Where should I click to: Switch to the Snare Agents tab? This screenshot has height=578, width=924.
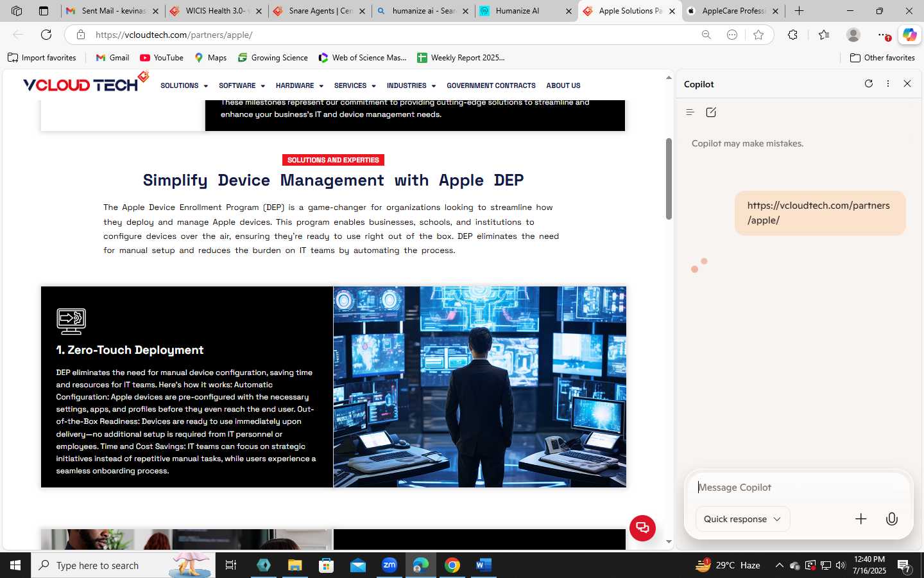(320, 11)
